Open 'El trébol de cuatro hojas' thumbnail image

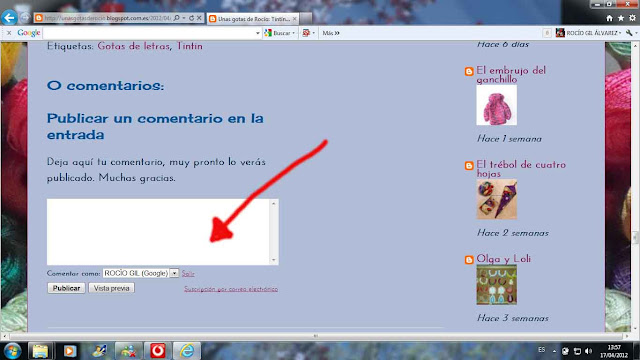(496, 199)
